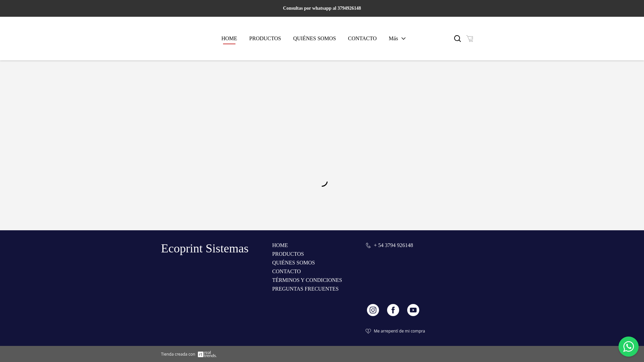644x362 pixels.
Task: Open the YouTube channel icon
Action: 413,310
